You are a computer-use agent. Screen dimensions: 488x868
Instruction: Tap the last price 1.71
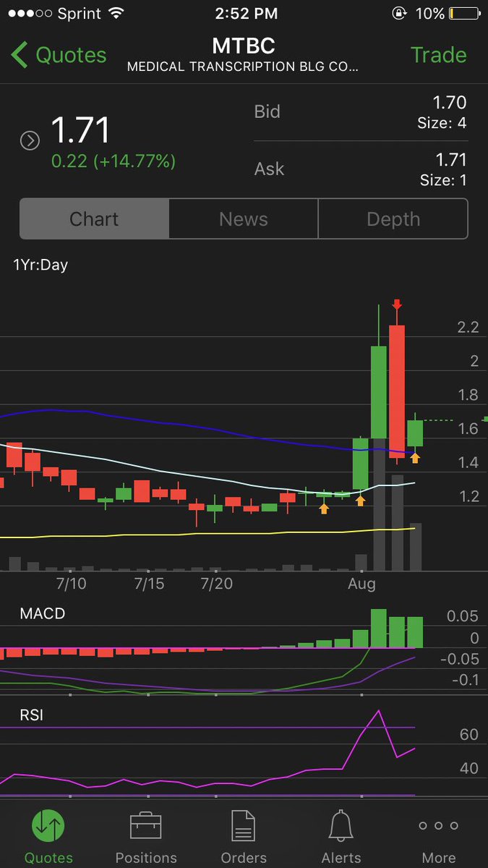[x=80, y=131]
